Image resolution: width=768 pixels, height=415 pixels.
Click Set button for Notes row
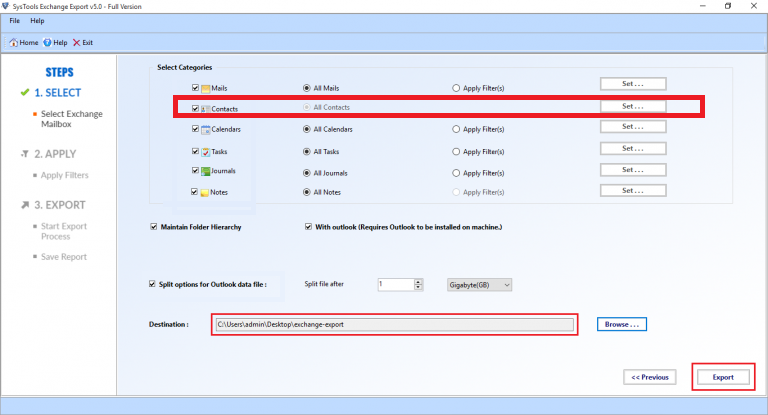(633, 191)
